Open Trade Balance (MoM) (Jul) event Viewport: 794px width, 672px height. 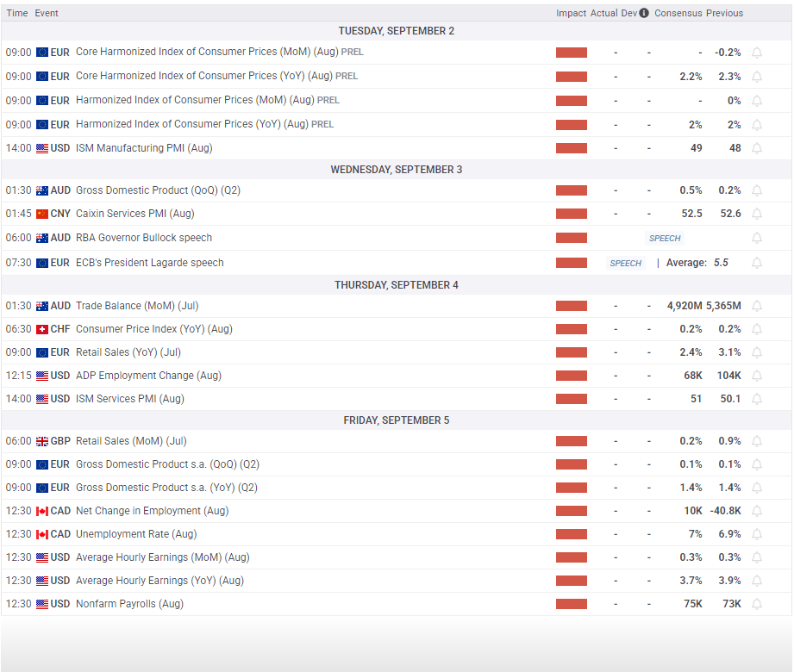[x=137, y=306]
